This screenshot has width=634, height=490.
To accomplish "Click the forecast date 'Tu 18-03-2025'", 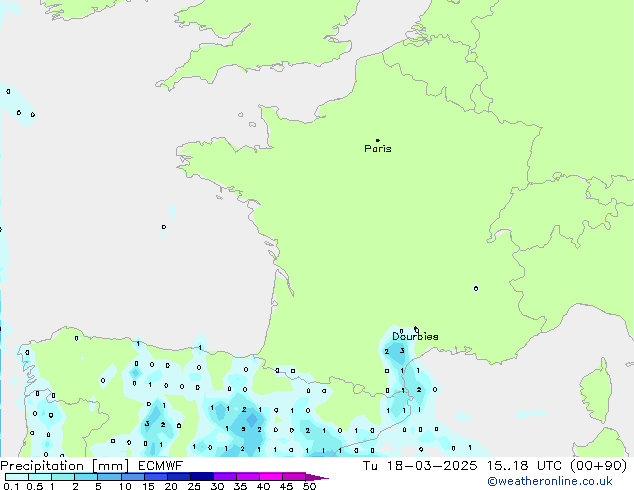I will [420, 466].
